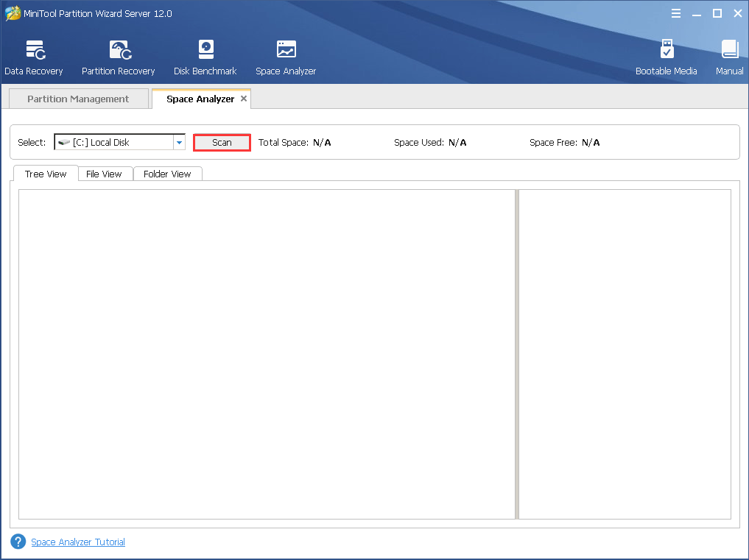Click the MiniTool app logo icon
This screenshot has width=749, height=560.
[x=13, y=13]
